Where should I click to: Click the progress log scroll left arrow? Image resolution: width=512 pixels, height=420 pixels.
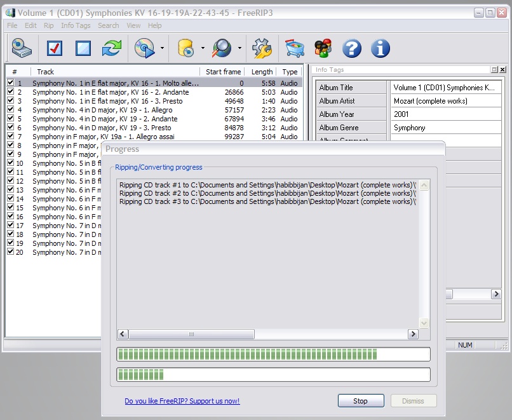(x=123, y=334)
